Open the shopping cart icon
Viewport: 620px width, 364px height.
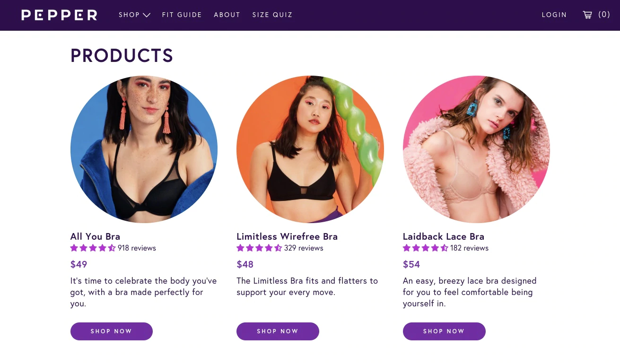point(587,15)
